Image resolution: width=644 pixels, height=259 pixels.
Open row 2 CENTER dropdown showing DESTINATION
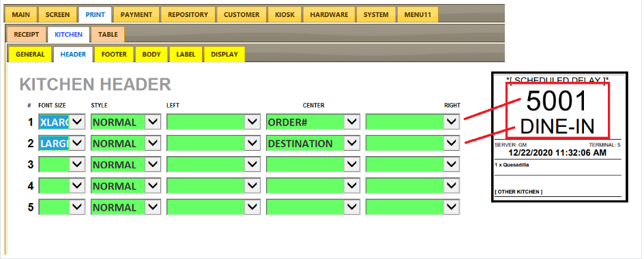point(313,143)
